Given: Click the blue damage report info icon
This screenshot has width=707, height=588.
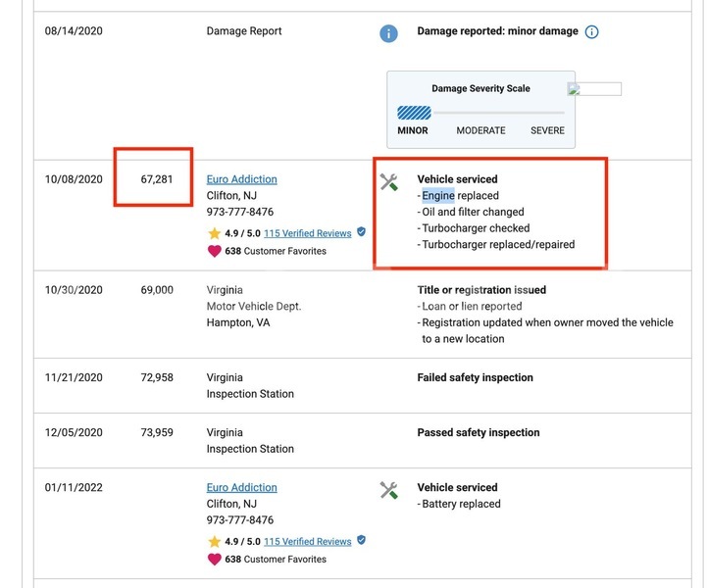Looking at the screenshot, I should tap(388, 33).
